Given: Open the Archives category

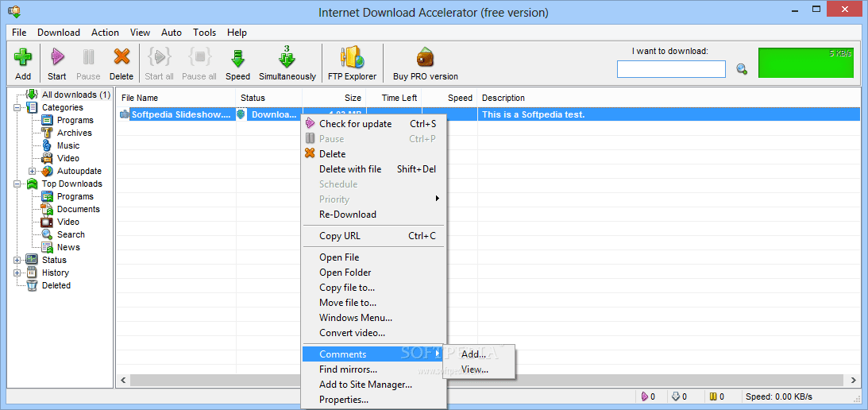Looking at the screenshot, I should coord(74,133).
